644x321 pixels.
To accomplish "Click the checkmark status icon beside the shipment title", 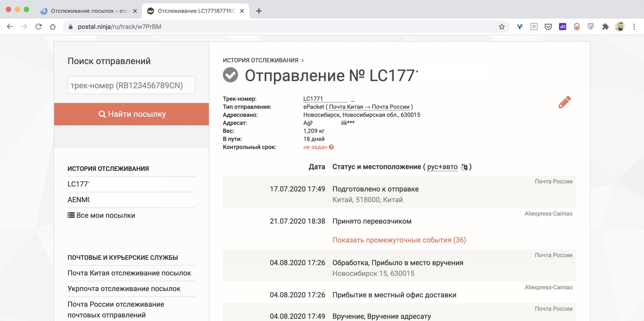I will point(230,75).
